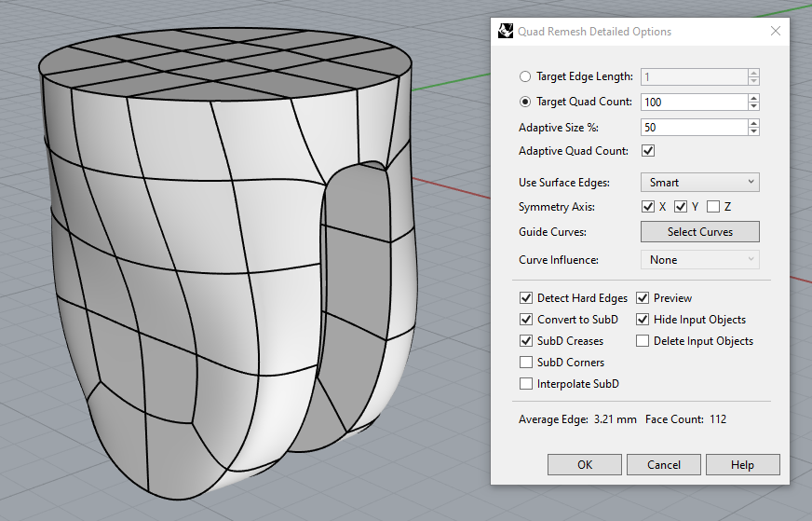Uncheck the Y symmetry axis checkbox
This screenshot has height=521, width=812.
point(681,207)
